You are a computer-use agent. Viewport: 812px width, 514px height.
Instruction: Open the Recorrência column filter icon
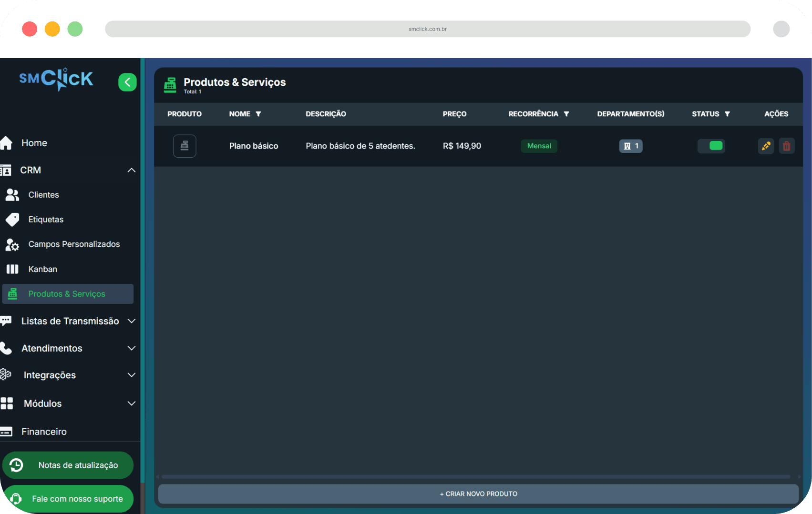[x=566, y=114]
